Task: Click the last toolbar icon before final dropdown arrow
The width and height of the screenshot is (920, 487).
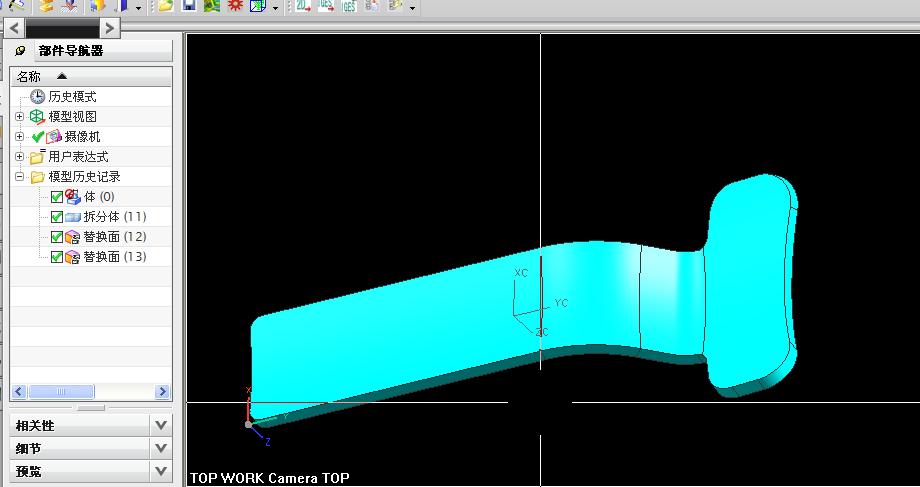Action: (396, 6)
